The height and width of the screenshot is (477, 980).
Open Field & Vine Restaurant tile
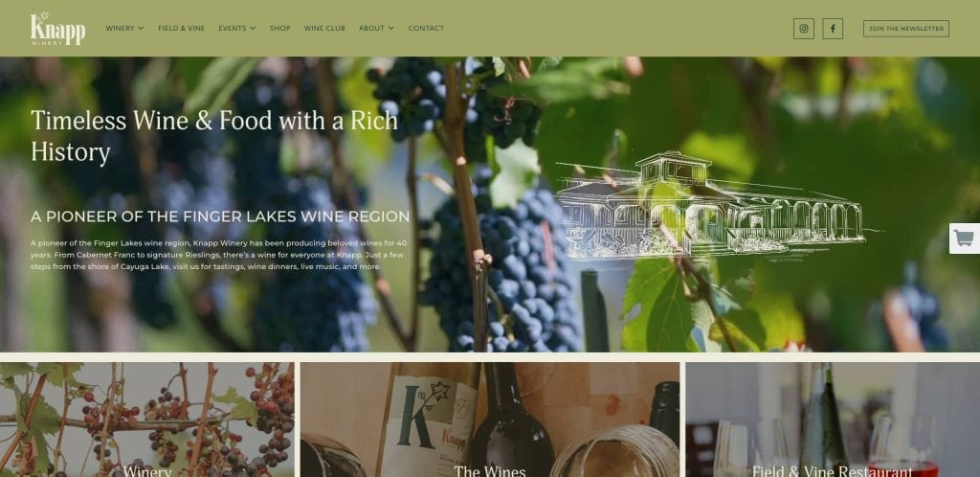point(833,420)
